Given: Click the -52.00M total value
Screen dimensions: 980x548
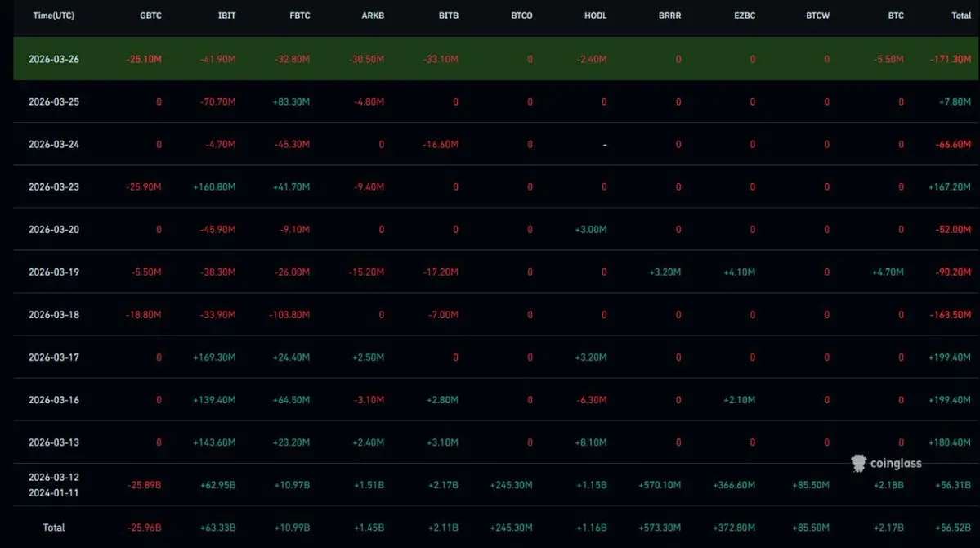Looking at the screenshot, I should pos(953,230).
